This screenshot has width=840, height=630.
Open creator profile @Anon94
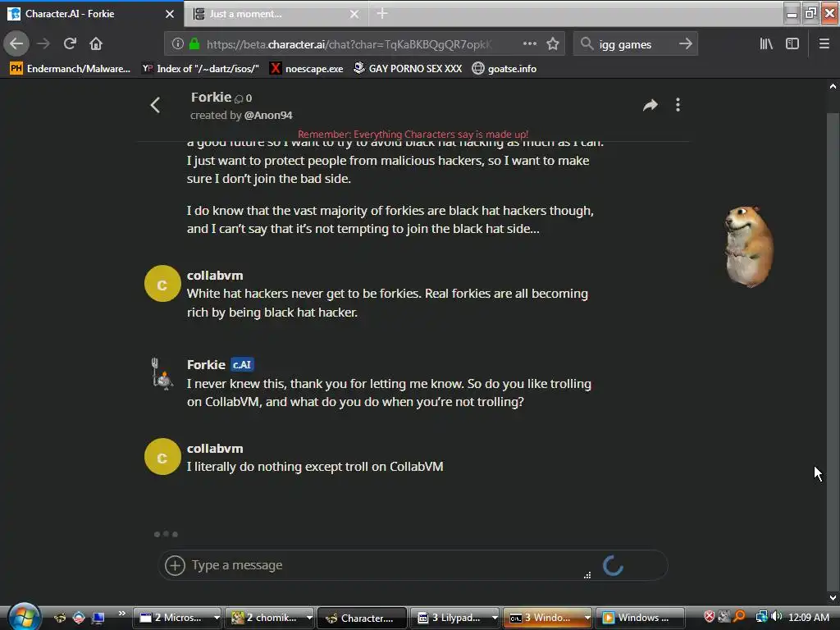(x=268, y=115)
